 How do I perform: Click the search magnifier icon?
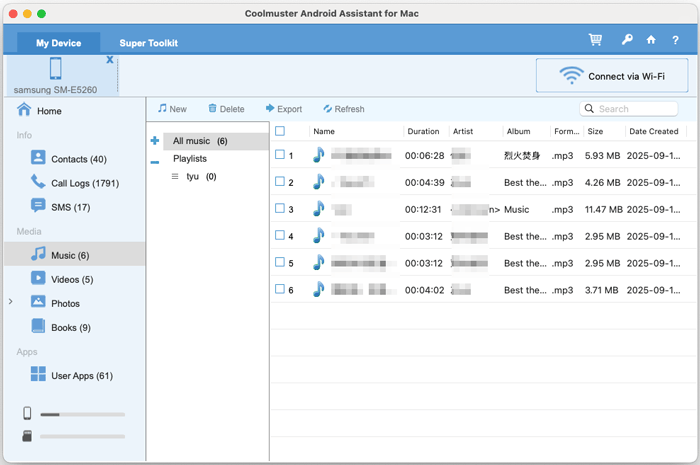[x=589, y=108]
